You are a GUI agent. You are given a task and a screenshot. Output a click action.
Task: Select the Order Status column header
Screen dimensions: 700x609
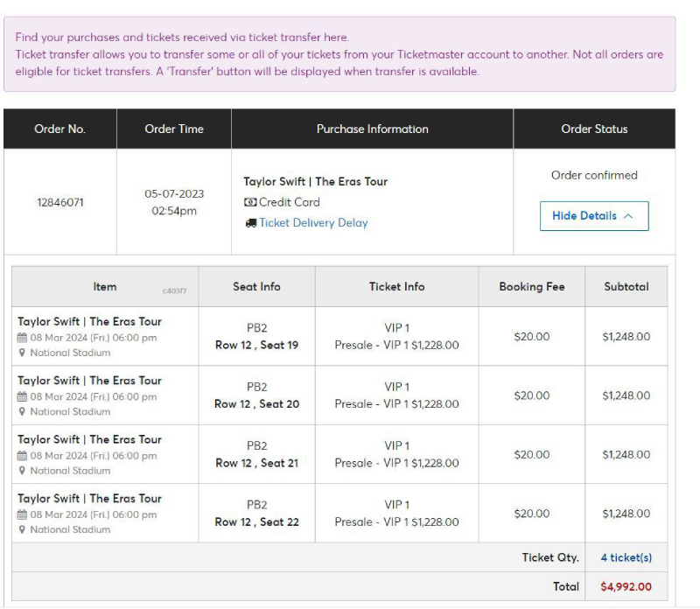click(x=593, y=129)
